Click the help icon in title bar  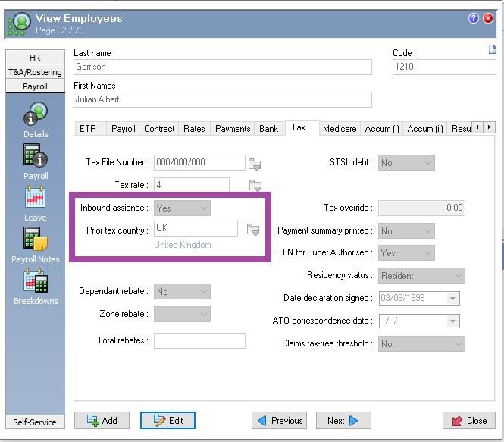474,19
